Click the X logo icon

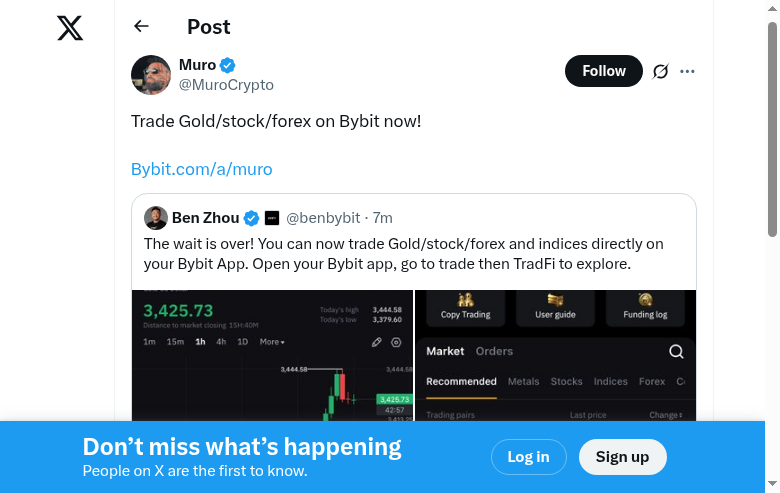click(70, 28)
